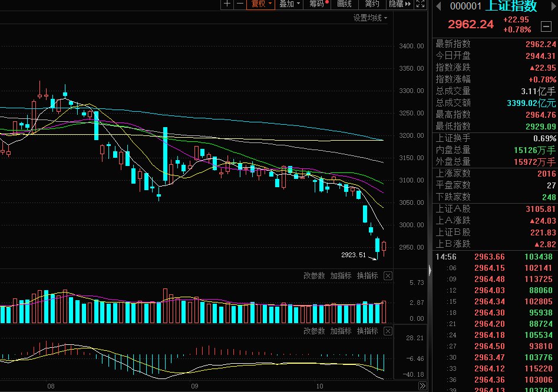Close the MACD indicator panel
The image size is (558, 392).
point(388,331)
